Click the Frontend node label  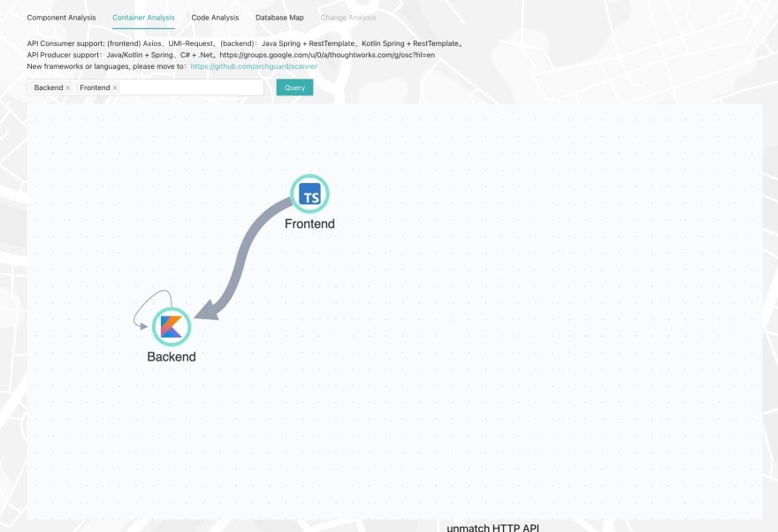[x=309, y=224]
